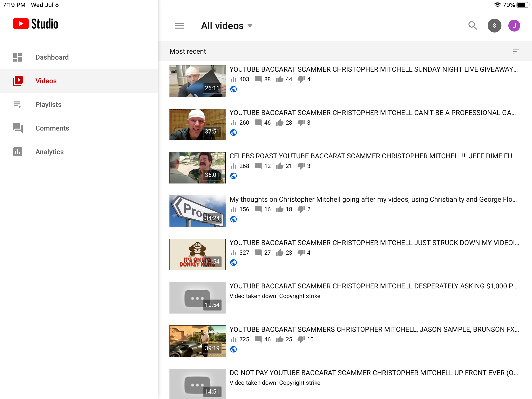Open CELEBS ROAST video title
This screenshot has width=532, height=399.
pos(373,156)
